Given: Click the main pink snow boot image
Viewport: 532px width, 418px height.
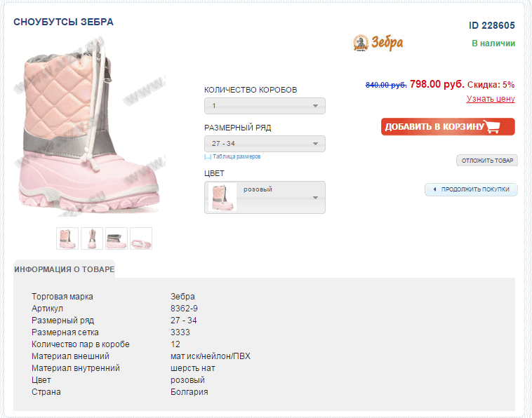Looking at the screenshot, I should coord(89,128).
